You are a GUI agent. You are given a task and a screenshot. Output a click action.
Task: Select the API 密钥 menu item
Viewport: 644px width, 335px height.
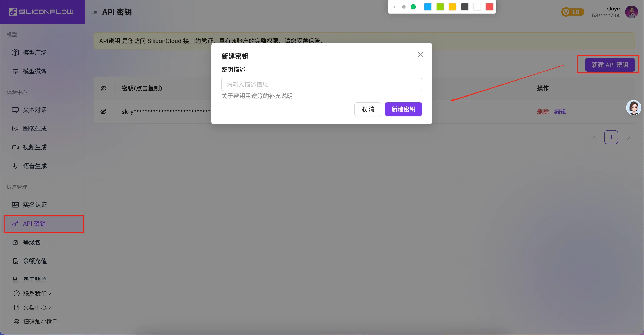[44, 224]
